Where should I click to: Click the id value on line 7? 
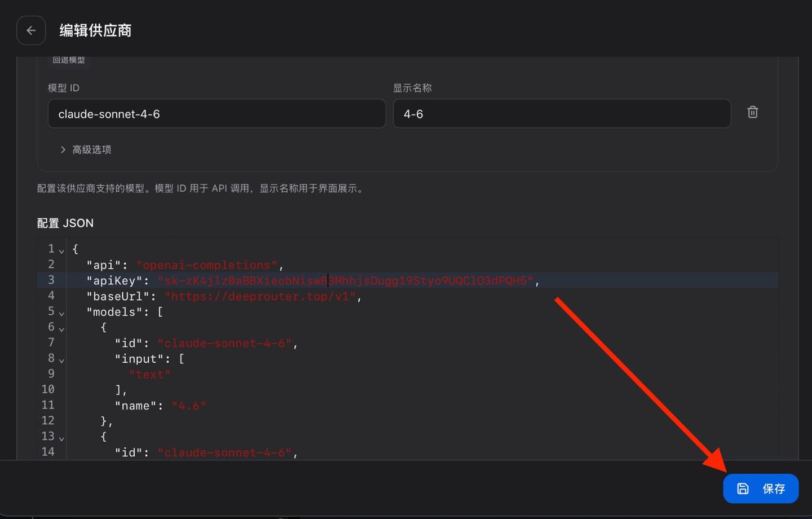pyautogui.click(x=224, y=343)
